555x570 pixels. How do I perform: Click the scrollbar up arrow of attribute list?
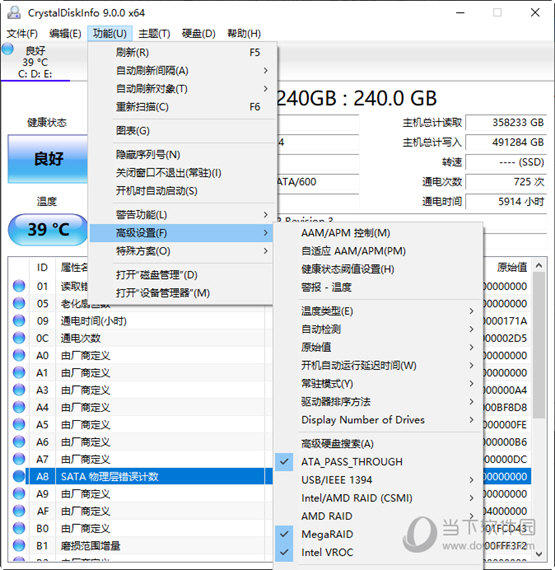539,266
